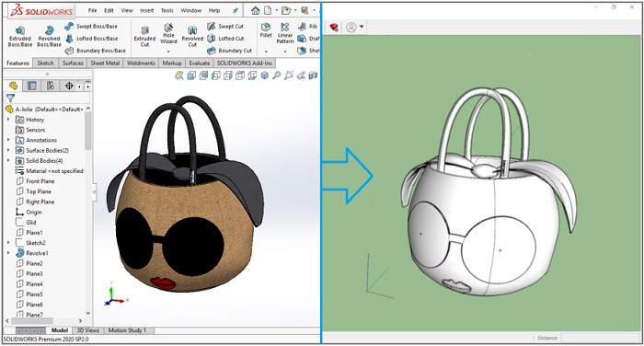Expand the Sketch2 node

(8, 242)
